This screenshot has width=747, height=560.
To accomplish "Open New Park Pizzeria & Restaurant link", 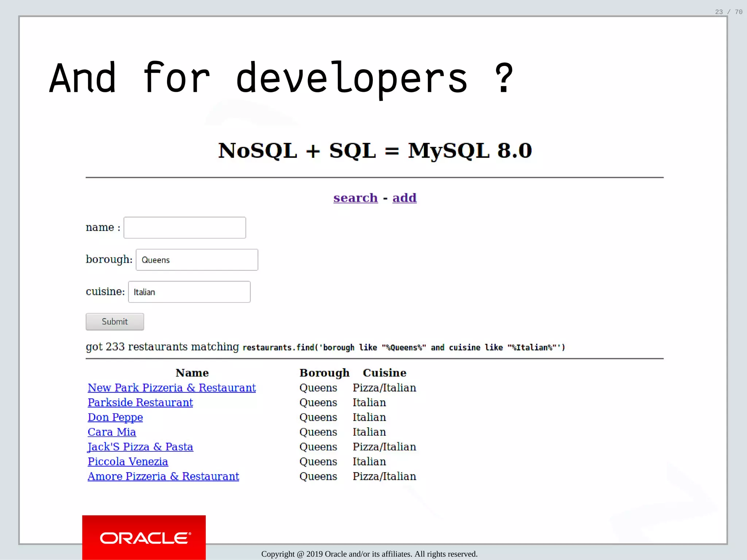I will click(171, 388).
